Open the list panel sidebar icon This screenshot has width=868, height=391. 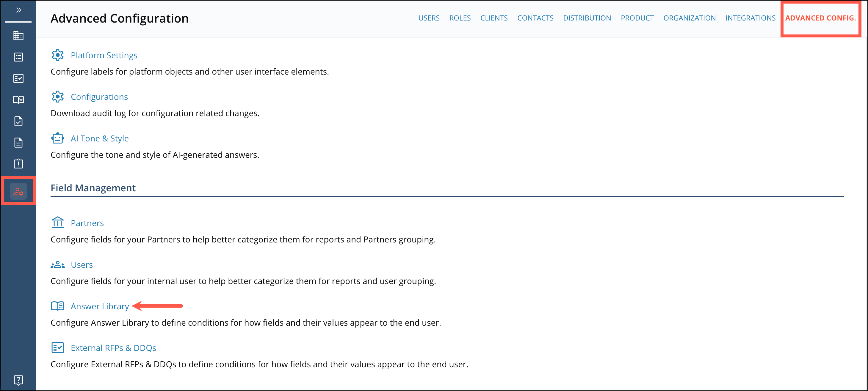(x=18, y=57)
